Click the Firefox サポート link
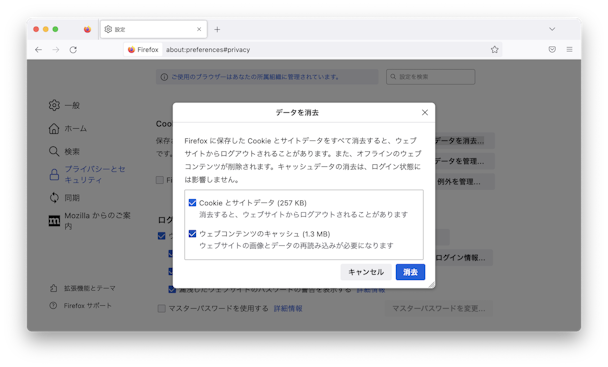 [81, 306]
